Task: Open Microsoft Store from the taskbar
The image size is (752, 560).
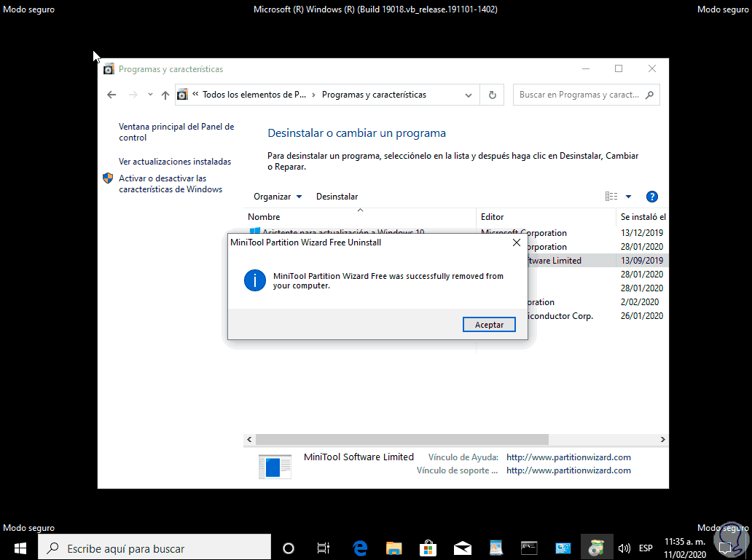Action: point(428,548)
